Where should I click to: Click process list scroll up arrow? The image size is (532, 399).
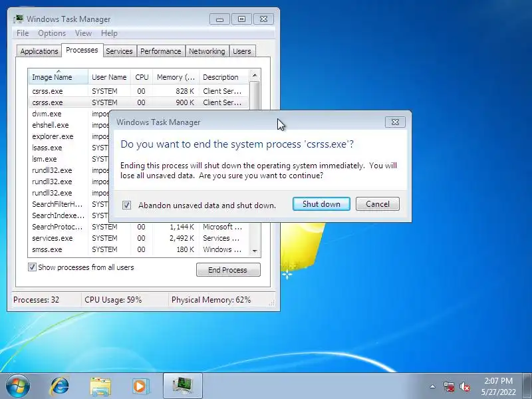[255, 75]
